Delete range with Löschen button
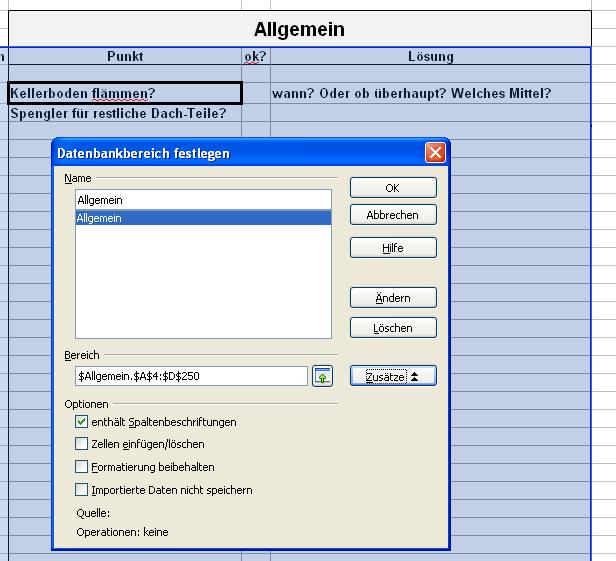The height and width of the screenshot is (561, 616). [393, 328]
